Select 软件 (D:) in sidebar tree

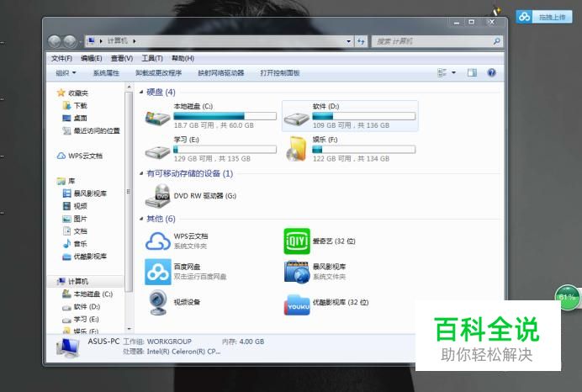point(82,307)
